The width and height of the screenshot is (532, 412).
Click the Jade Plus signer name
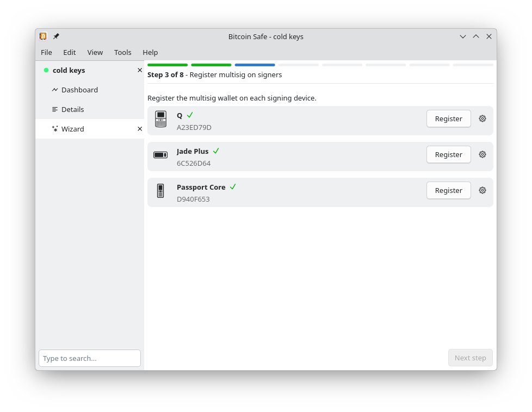point(193,151)
